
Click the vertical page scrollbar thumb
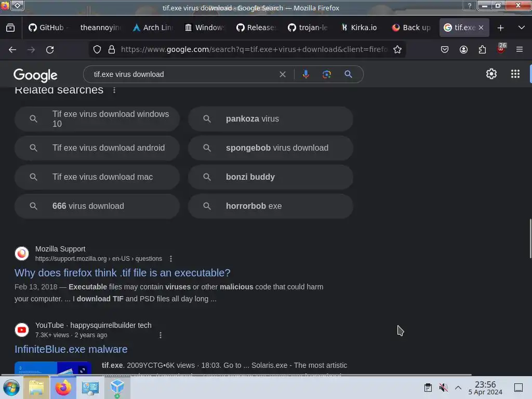click(530, 239)
